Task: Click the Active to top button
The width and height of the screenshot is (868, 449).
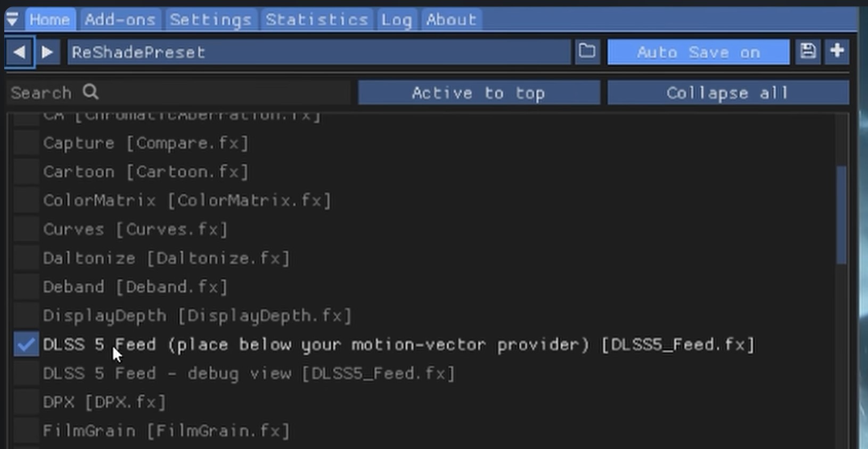Action: [x=479, y=93]
